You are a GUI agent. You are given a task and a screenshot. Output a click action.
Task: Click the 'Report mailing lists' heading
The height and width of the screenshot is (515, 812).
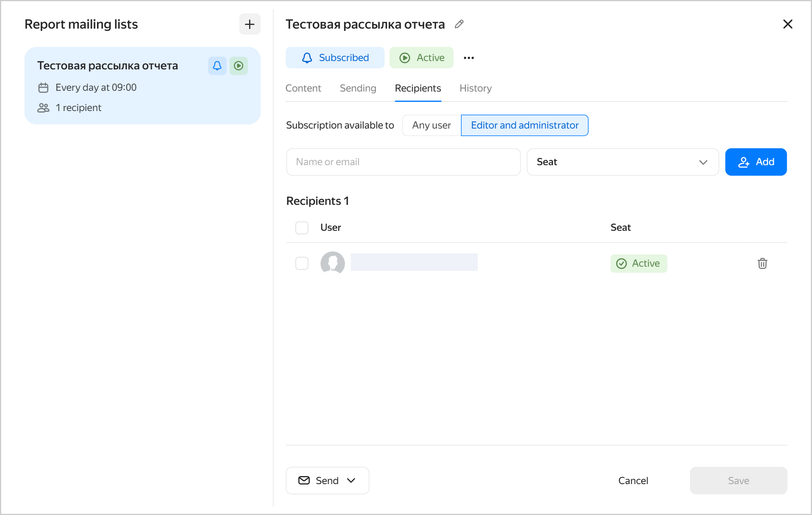tap(81, 24)
